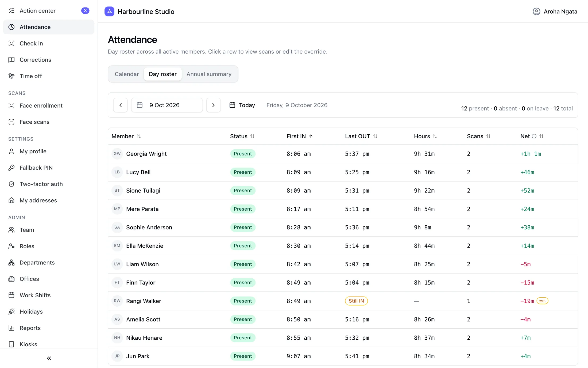Open the 9 Oct 2026 date picker
The width and height of the screenshot is (588, 368).
tap(167, 105)
